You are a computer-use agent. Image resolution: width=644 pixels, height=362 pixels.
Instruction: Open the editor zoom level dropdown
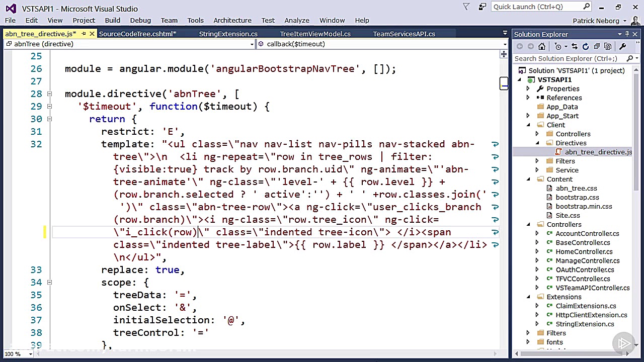click(x=30, y=354)
